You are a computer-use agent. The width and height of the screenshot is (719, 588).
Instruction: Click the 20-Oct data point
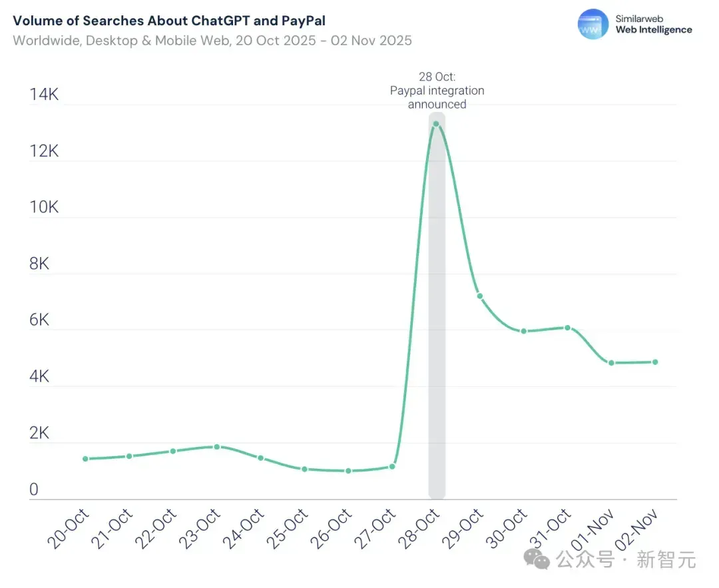click(85, 459)
